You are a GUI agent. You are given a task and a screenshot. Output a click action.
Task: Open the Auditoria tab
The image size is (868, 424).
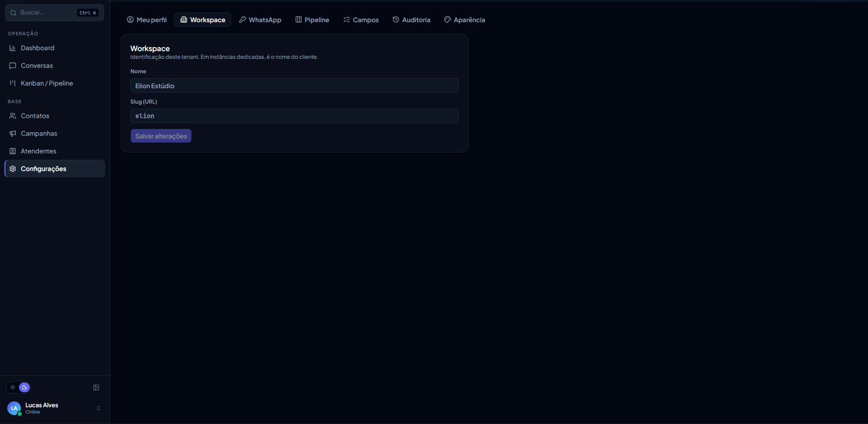click(x=411, y=20)
